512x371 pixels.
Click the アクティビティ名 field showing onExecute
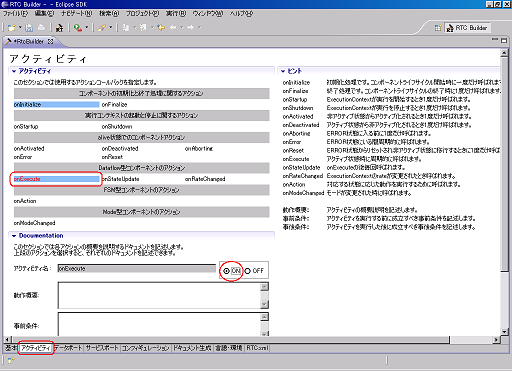(137, 269)
